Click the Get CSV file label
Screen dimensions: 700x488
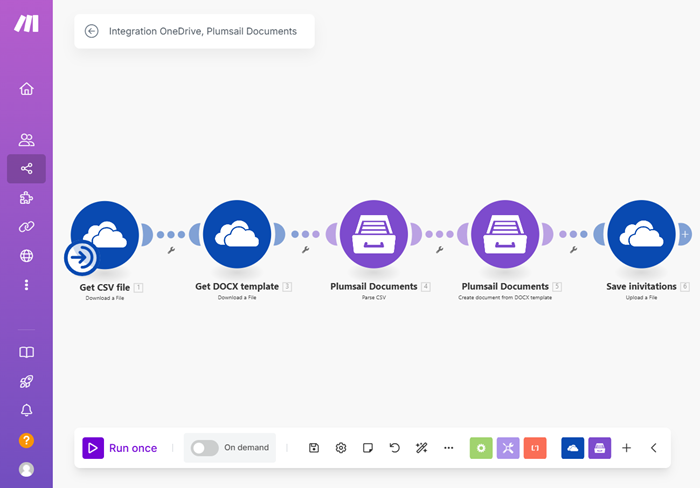(x=104, y=287)
